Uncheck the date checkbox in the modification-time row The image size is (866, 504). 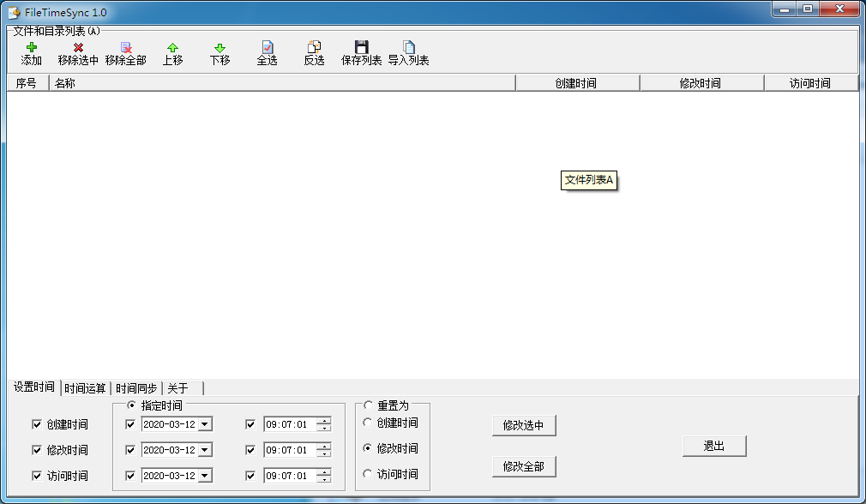(x=130, y=450)
